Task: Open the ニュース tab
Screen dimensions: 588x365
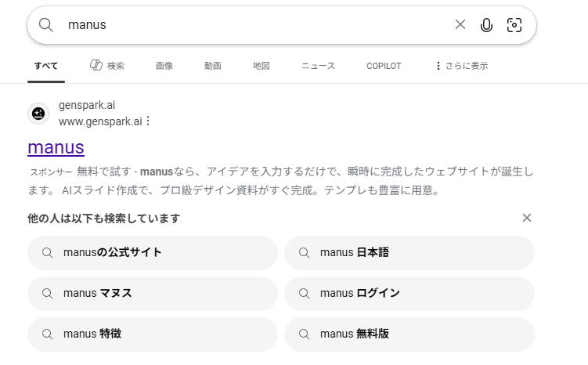Action: point(318,66)
